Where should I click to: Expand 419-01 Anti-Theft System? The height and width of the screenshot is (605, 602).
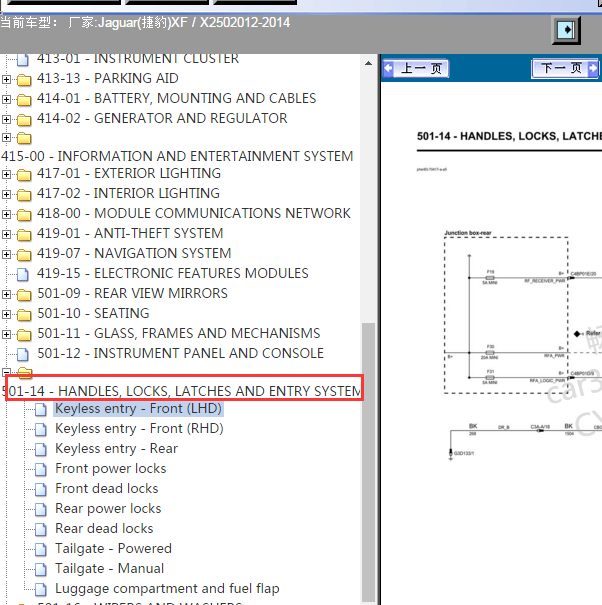(6, 234)
